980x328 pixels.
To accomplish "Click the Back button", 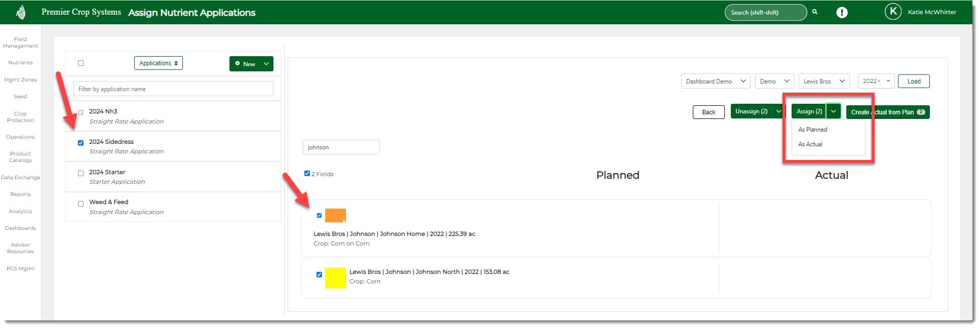I will 708,112.
